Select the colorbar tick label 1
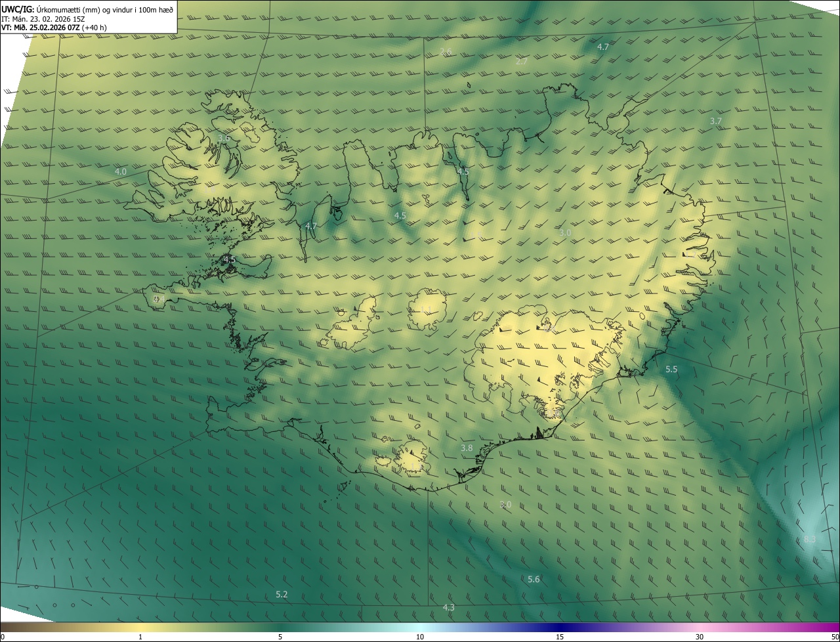The image size is (840, 642). click(x=140, y=637)
